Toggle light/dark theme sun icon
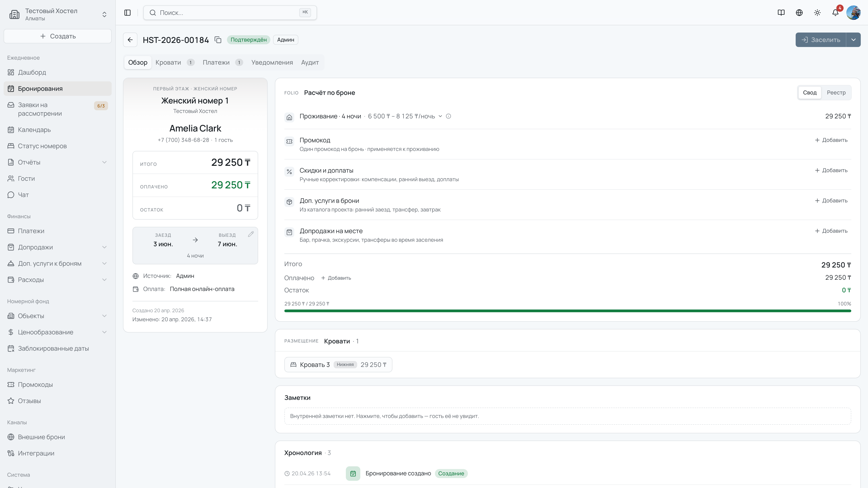Screen dimensions: 868x488 coord(817,12)
